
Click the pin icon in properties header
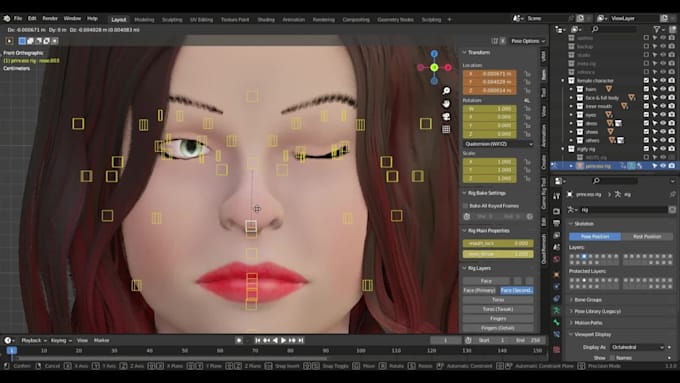672,194
